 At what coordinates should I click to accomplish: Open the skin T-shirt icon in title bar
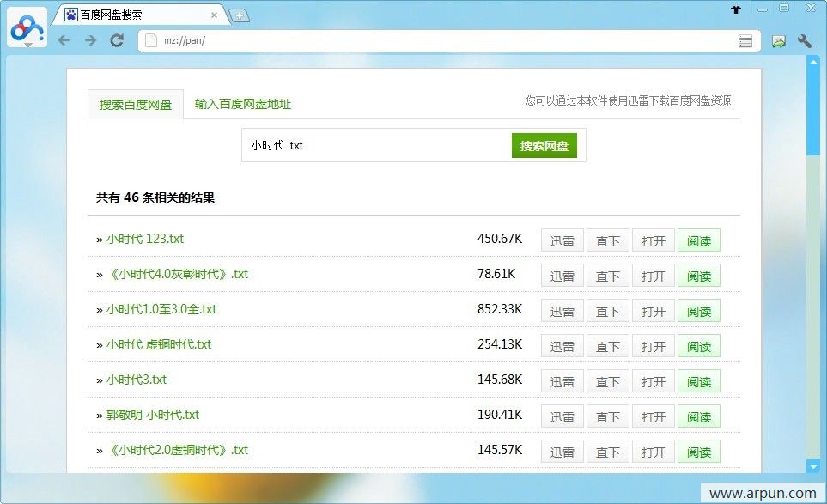(x=736, y=9)
